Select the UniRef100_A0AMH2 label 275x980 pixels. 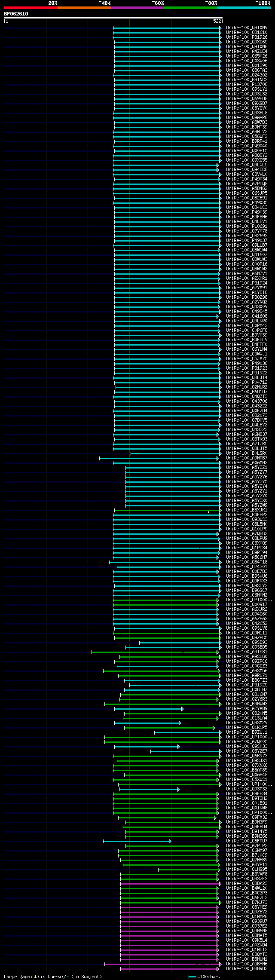(x=247, y=463)
